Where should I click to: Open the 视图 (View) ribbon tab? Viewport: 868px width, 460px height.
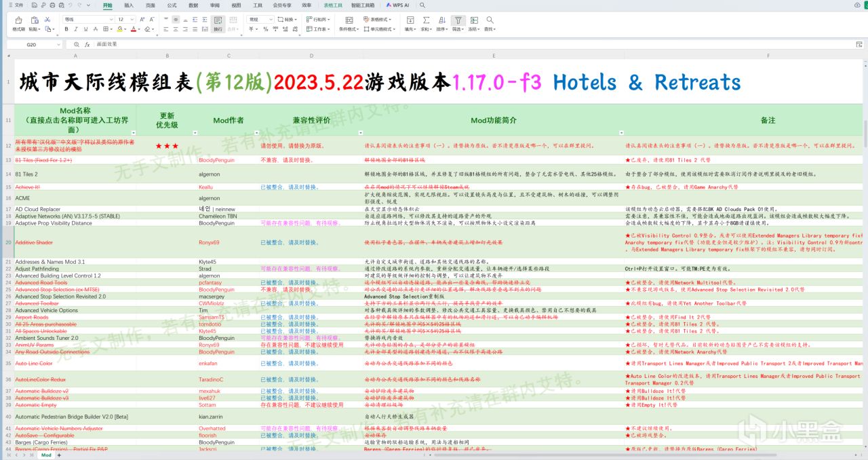tap(236, 5)
